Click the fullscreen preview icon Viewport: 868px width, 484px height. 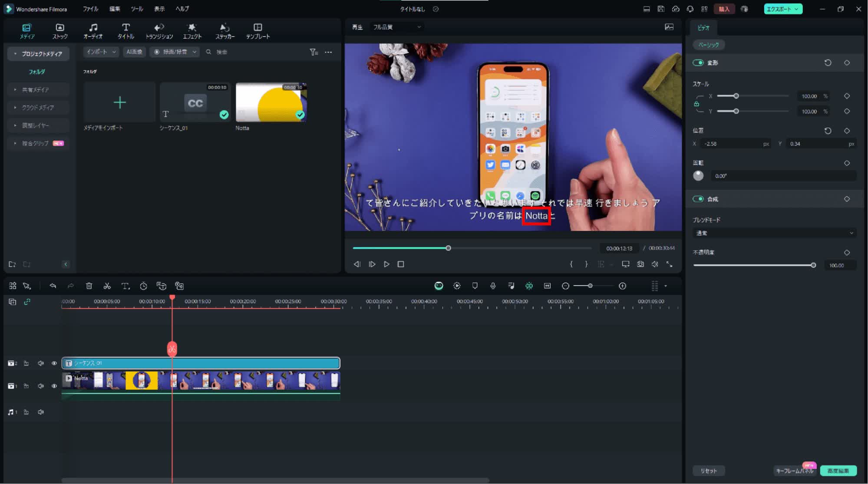click(670, 264)
